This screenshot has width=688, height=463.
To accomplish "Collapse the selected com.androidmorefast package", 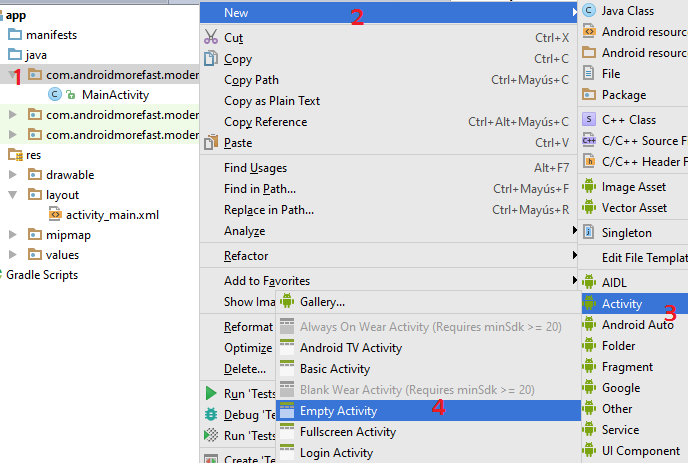I will click(12, 75).
